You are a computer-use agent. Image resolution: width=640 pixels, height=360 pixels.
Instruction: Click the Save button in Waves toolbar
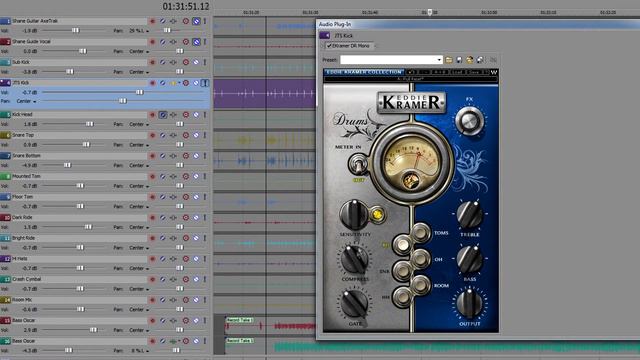point(475,72)
